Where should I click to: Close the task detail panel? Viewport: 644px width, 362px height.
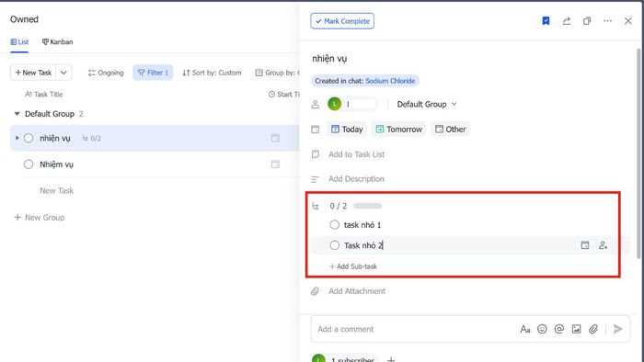(628, 21)
